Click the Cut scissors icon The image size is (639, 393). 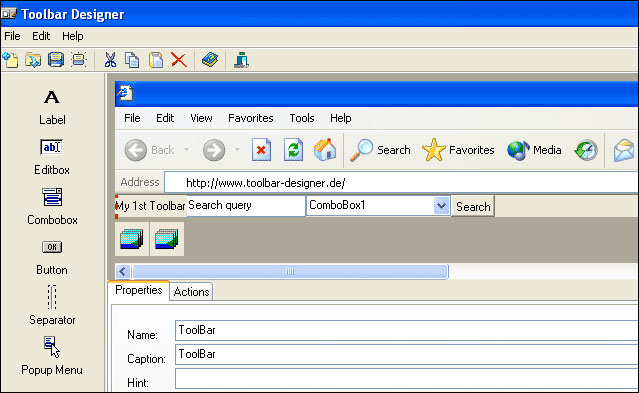[110, 60]
